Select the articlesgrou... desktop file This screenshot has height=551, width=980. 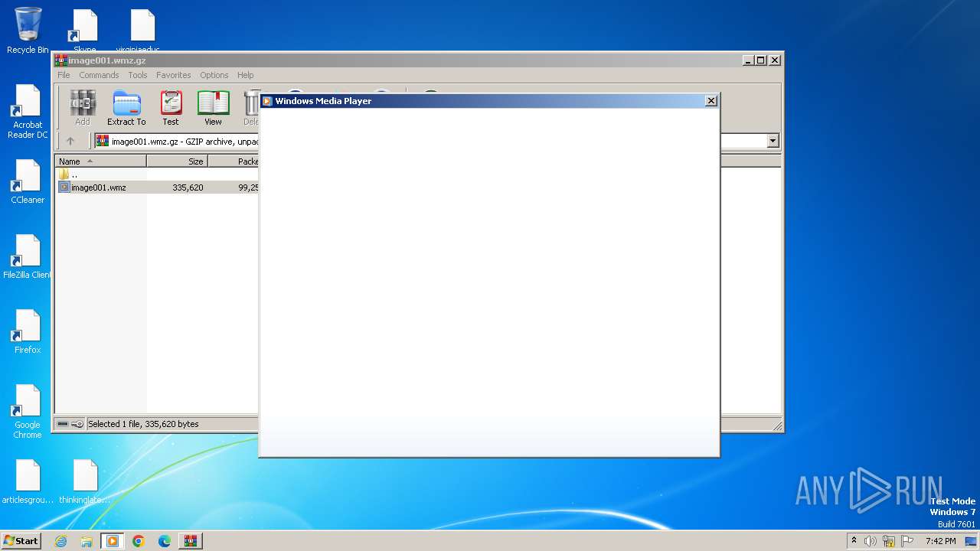pyautogui.click(x=28, y=482)
